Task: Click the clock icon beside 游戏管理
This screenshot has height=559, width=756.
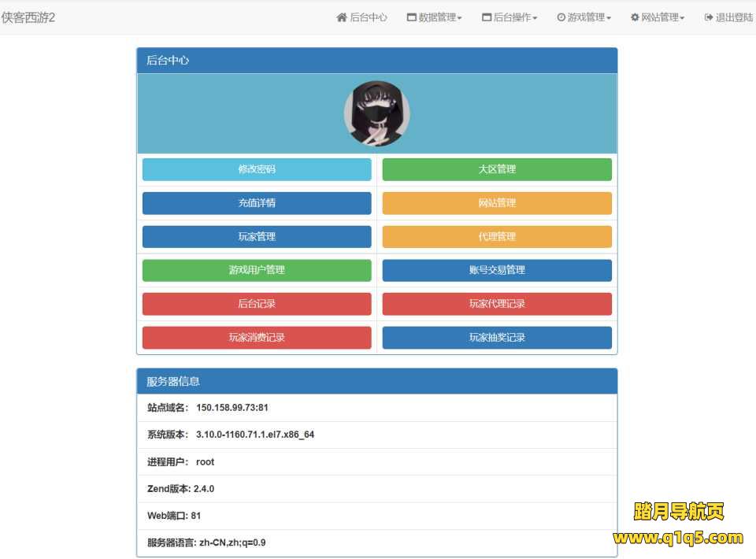Action: [x=561, y=17]
